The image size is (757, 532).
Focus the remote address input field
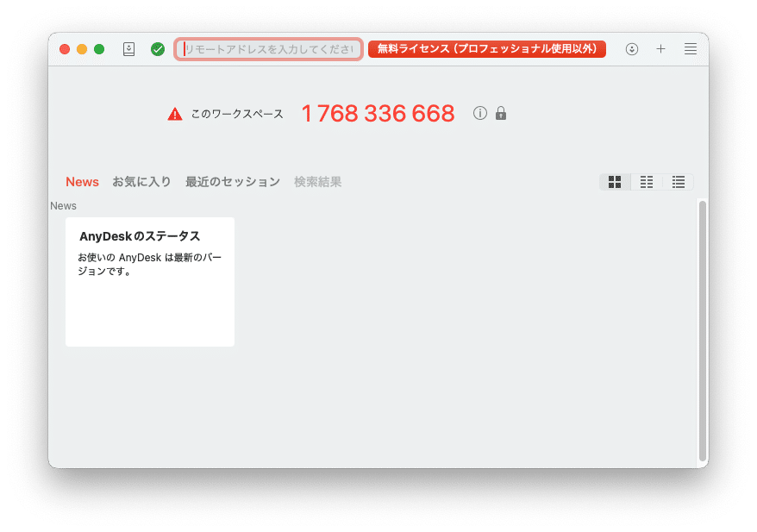point(268,49)
